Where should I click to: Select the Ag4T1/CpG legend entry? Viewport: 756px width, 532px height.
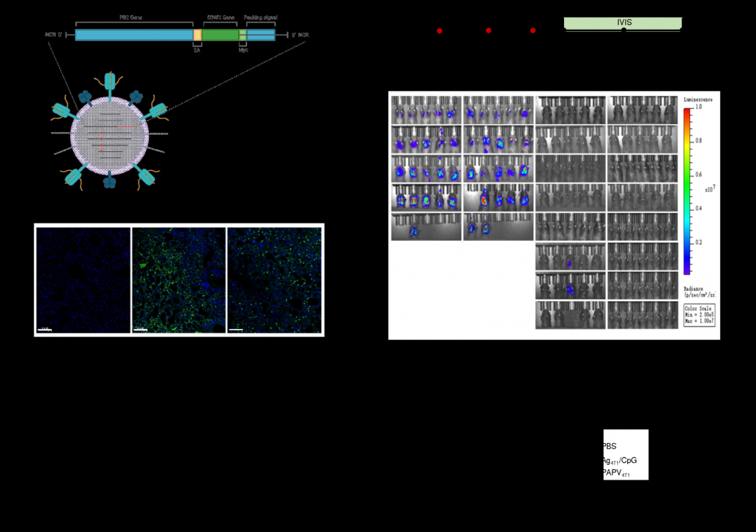click(620, 460)
